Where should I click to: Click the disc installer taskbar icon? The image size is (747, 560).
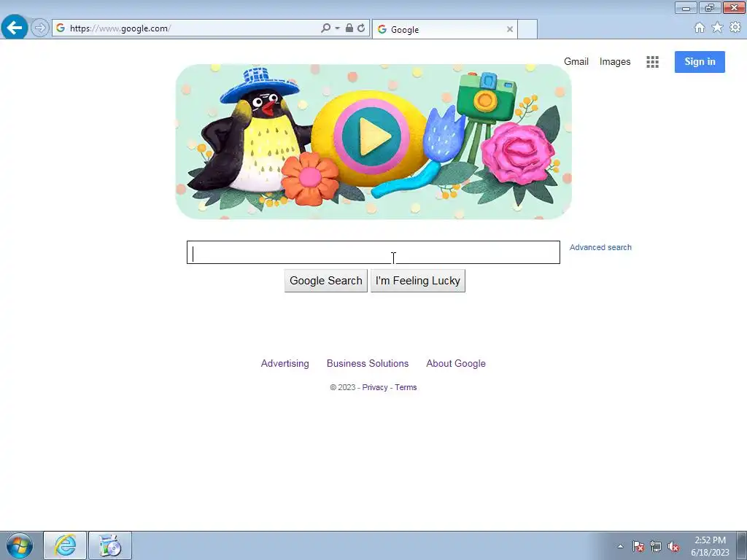click(110, 545)
